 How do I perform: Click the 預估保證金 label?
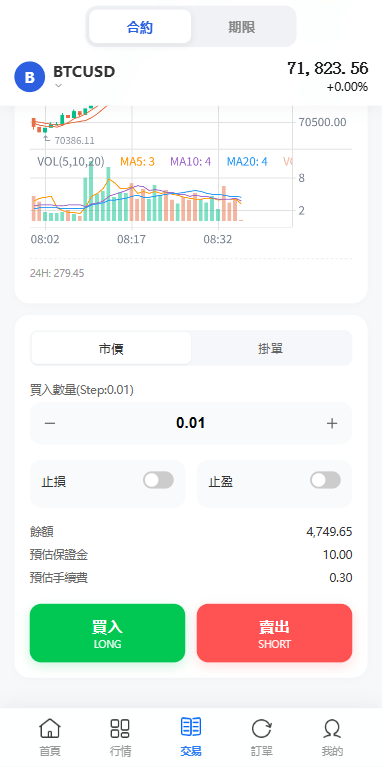pyautogui.click(x=59, y=555)
